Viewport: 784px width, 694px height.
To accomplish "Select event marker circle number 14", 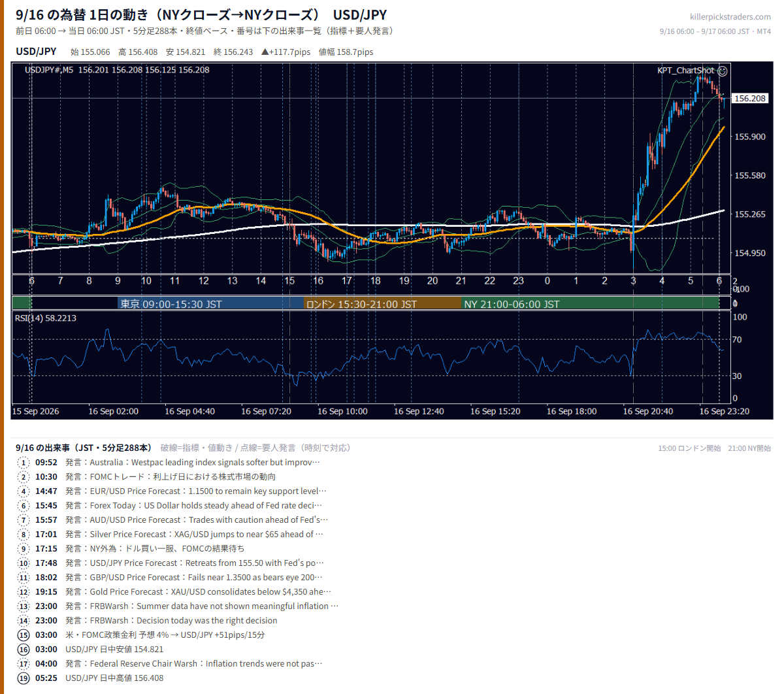I will point(24,621).
